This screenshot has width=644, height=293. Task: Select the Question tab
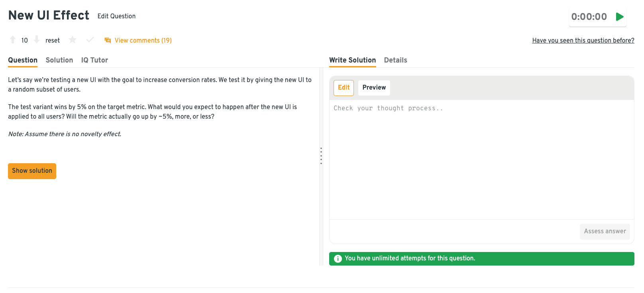23,60
